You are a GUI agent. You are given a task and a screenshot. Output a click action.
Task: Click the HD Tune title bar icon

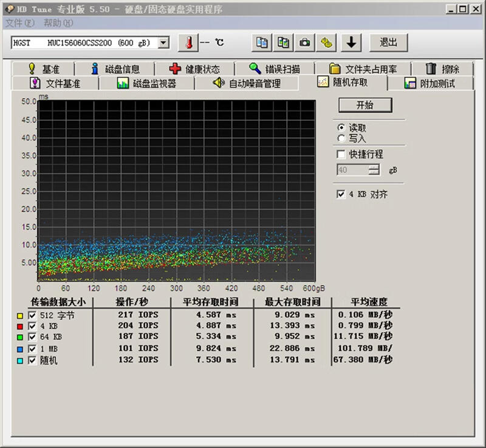(x=10, y=9)
